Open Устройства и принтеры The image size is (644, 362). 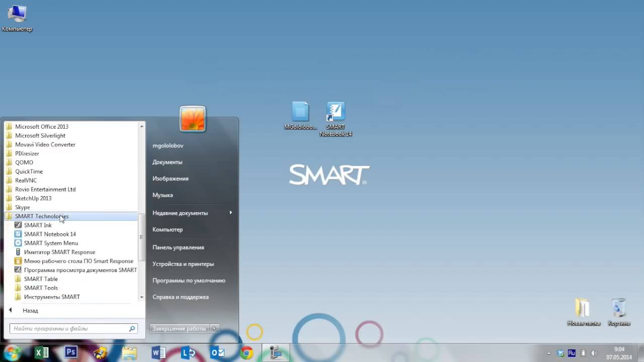183,264
